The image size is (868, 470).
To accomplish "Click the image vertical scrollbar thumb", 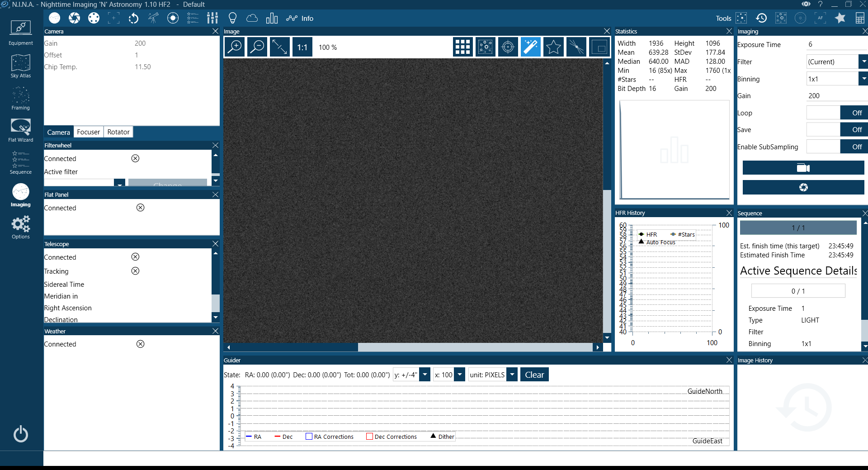I will tap(607, 261).
